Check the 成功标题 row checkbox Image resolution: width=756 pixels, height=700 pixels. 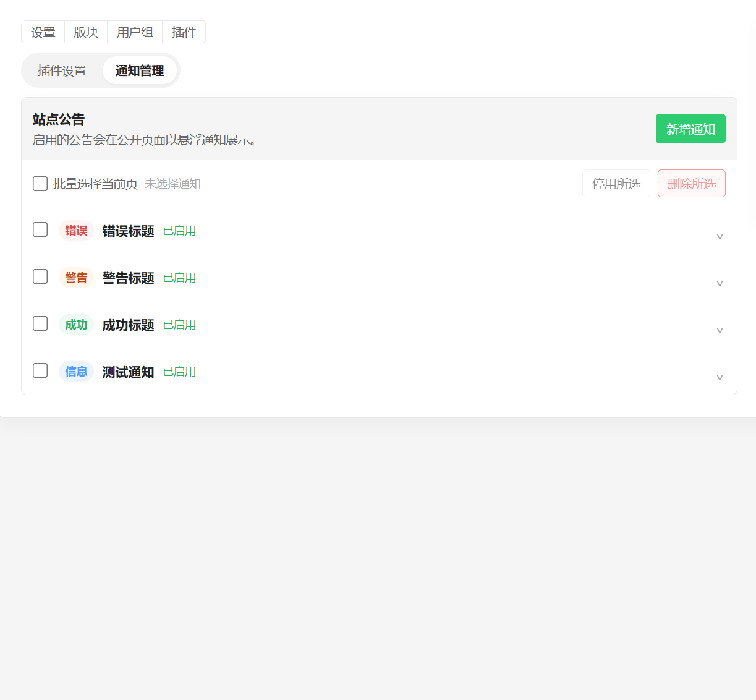pyautogui.click(x=40, y=323)
